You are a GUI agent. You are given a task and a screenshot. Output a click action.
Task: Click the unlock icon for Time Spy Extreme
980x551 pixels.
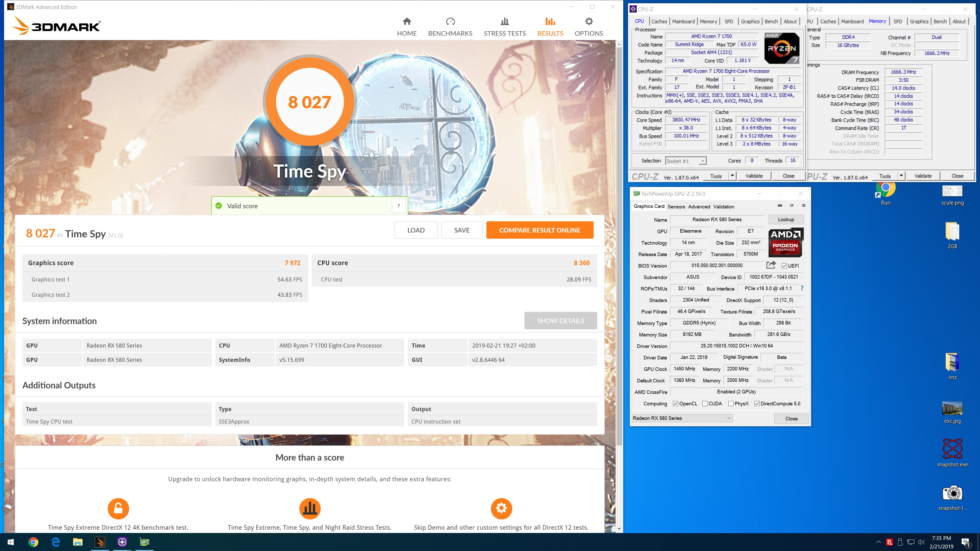click(x=118, y=508)
